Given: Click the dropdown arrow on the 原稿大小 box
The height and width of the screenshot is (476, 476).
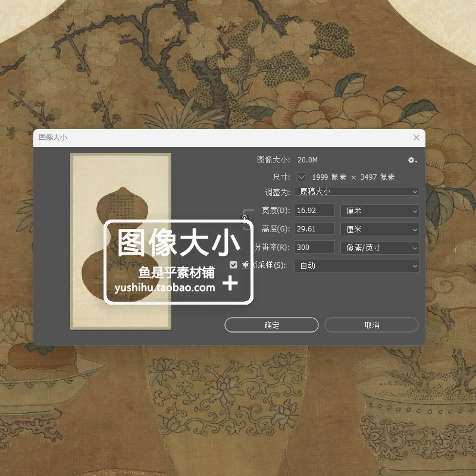Looking at the screenshot, I should 414,192.
